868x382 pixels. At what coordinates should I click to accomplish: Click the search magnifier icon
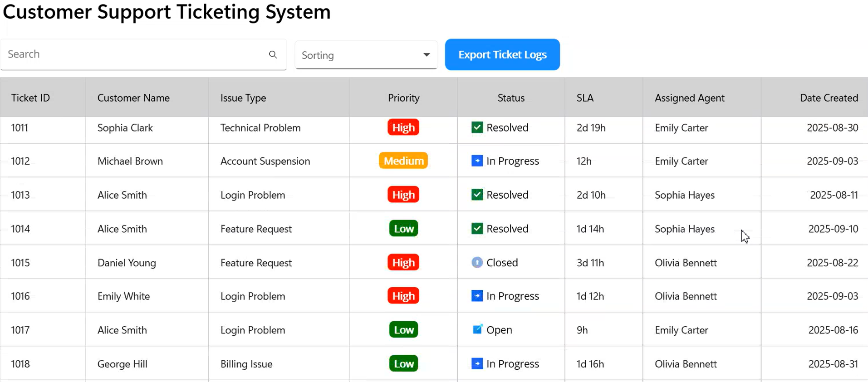point(273,54)
